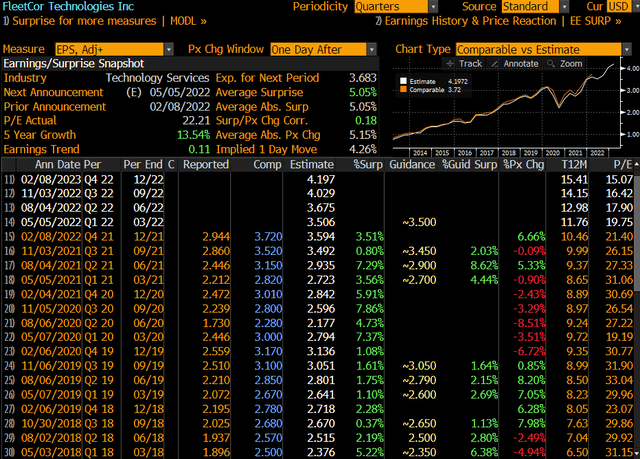Click the Track crosshair icon on the chart

coord(450,64)
